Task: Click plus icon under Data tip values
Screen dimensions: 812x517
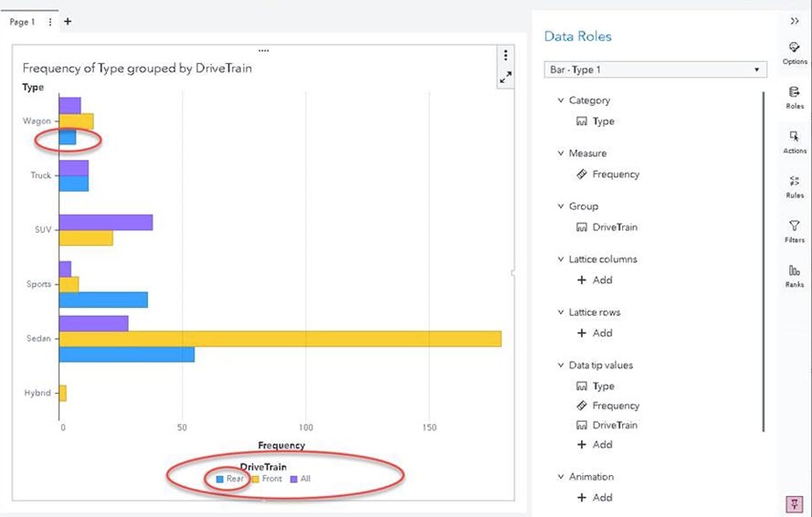Action: pyautogui.click(x=582, y=445)
